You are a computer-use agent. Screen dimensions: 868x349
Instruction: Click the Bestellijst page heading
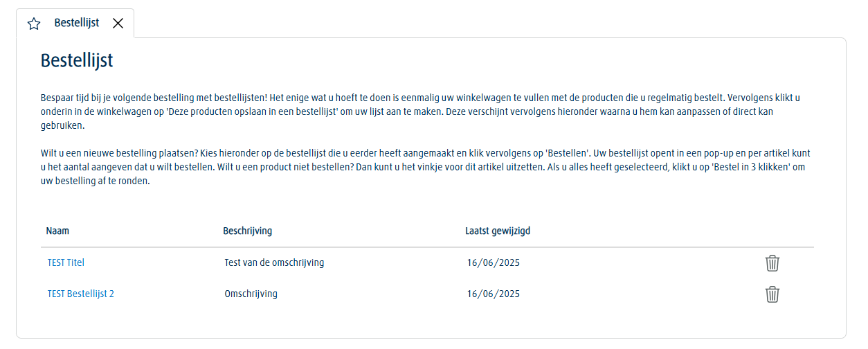click(77, 61)
